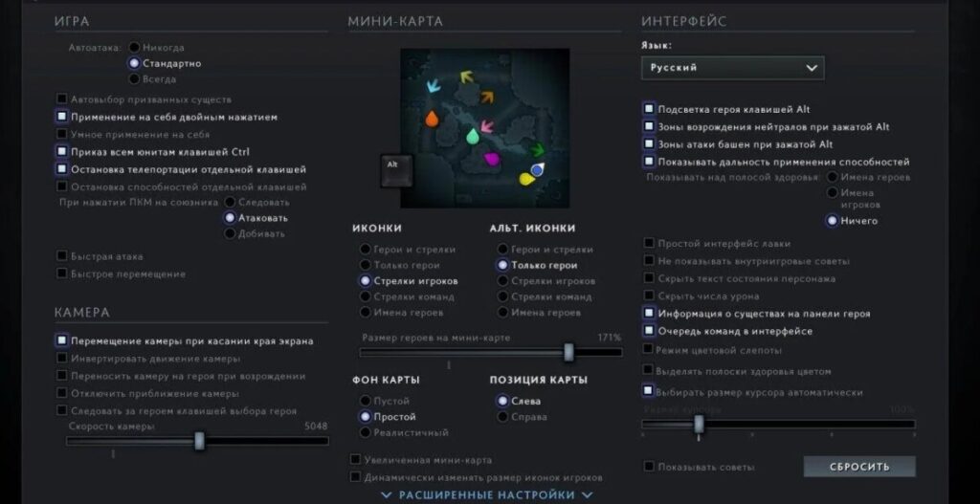Check the 'Показывать советы' option

[649, 467]
